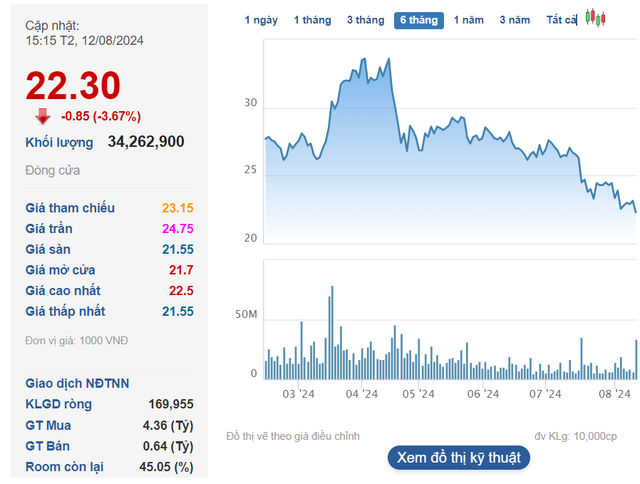The image size is (640, 484).
Task: Show the '3 tháng' chart period
Action: click(365, 20)
